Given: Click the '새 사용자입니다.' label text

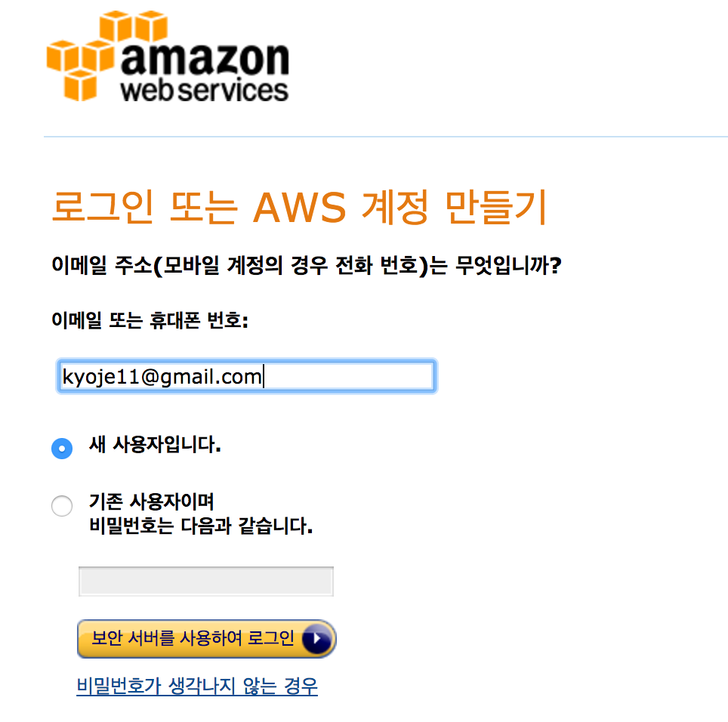Looking at the screenshot, I should [155, 445].
